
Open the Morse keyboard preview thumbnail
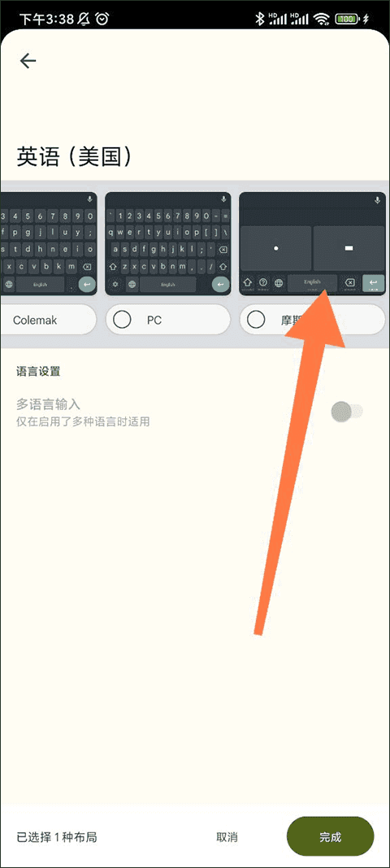(x=312, y=243)
